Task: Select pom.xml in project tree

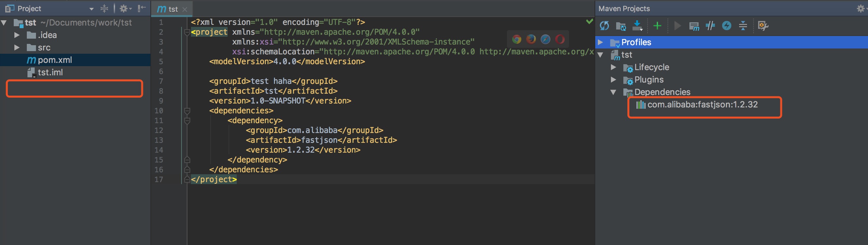Action: (x=75, y=60)
